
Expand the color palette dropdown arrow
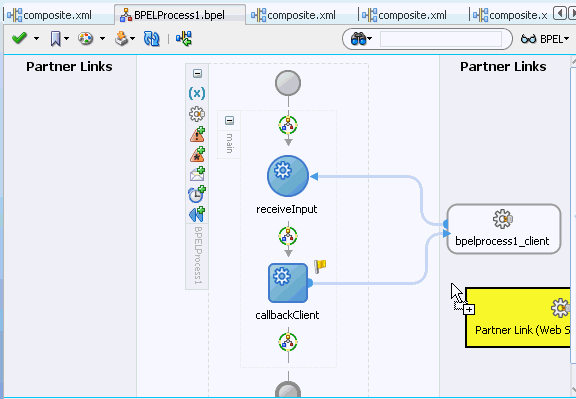click(x=102, y=38)
